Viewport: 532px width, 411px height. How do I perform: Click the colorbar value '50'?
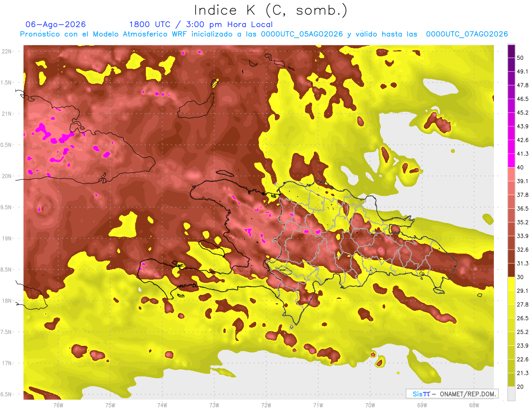[x=520, y=58]
